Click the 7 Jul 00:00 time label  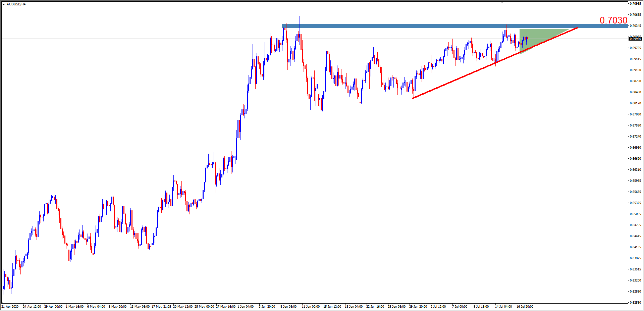[460, 307]
